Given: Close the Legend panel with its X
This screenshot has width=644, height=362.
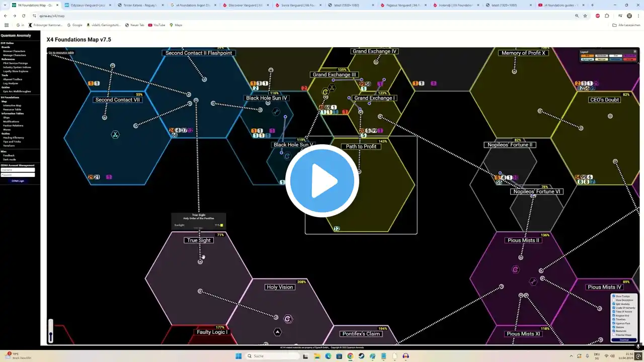Looking at the screenshot, I should (635, 51).
